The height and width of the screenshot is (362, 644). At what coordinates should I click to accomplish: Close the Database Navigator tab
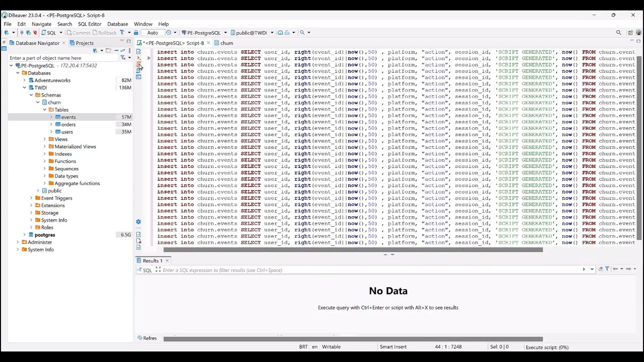click(63, 43)
